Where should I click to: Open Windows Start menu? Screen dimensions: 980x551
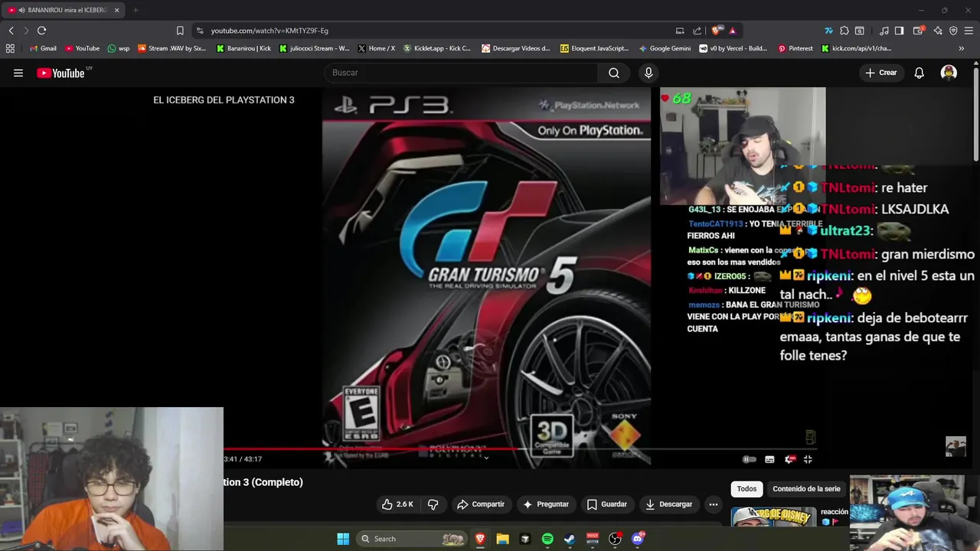tap(343, 539)
